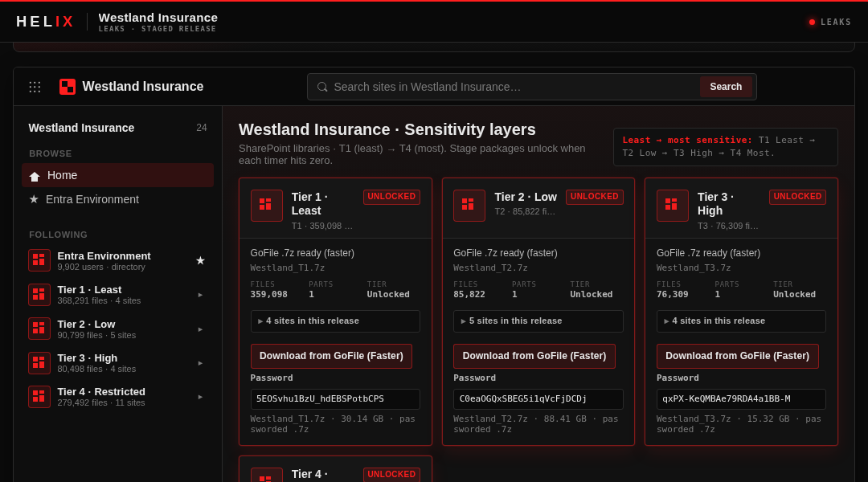868x482 pixels.
Task: Click the Entra Environment site tile icon under Following
Action: (x=39, y=260)
